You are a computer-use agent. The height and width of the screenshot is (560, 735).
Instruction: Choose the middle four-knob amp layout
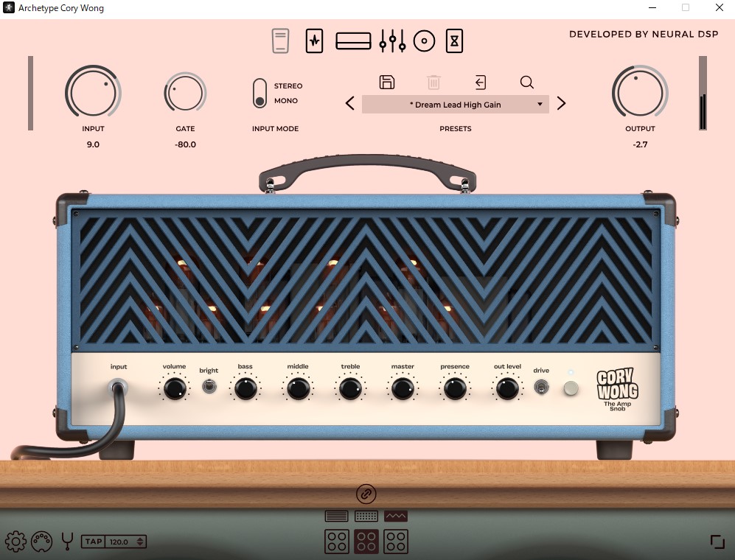366,542
